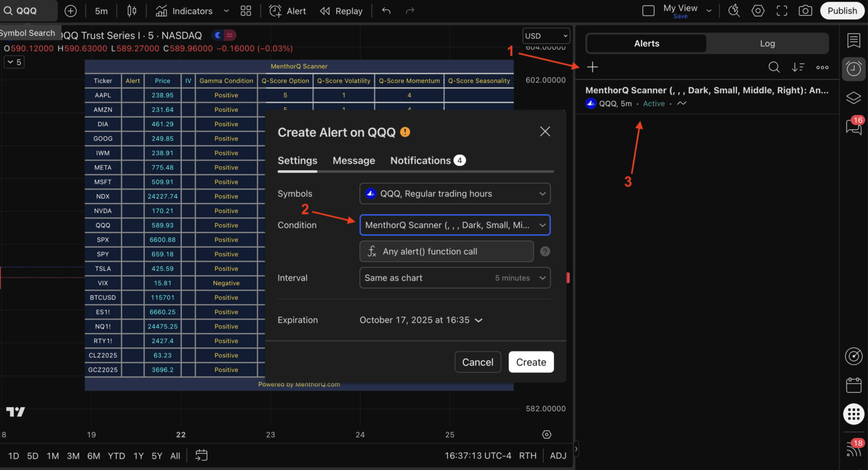868x470 pixels.
Task: Create a new alert with the plus icon
Action: click(x=592, y=67)
